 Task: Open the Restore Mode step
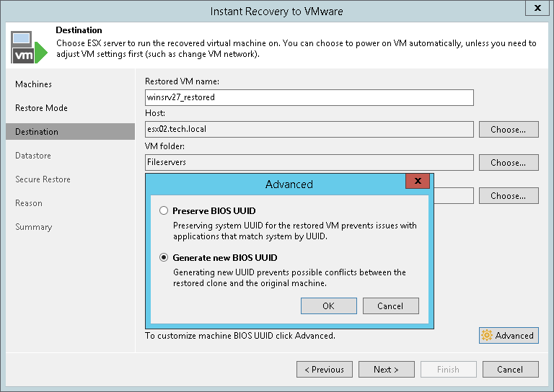(41, 108)
